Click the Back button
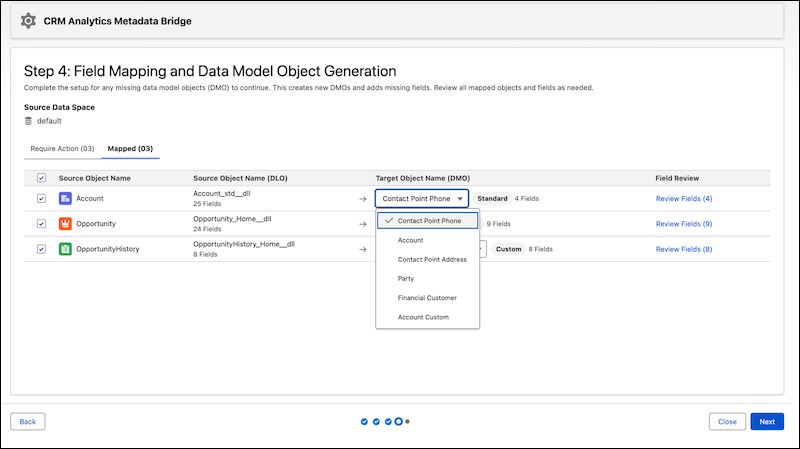Image resolution: width=800 pixels, height=449 pixels. click(28, 421)
